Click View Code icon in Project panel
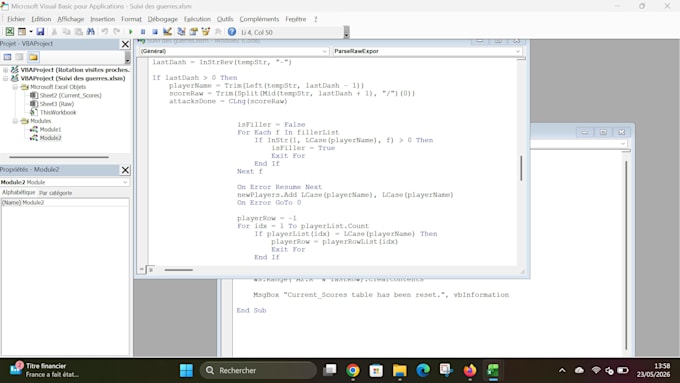 pos(7,57)
